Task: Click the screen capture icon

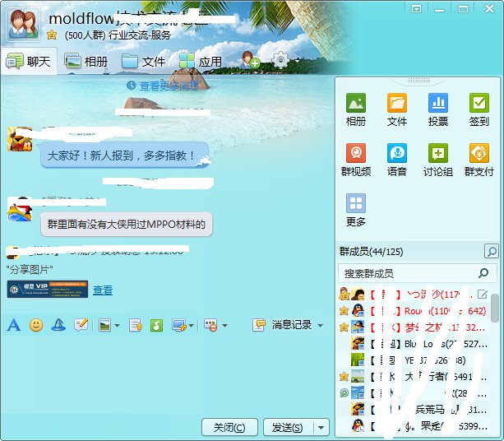Action: (x=179, y=325)
